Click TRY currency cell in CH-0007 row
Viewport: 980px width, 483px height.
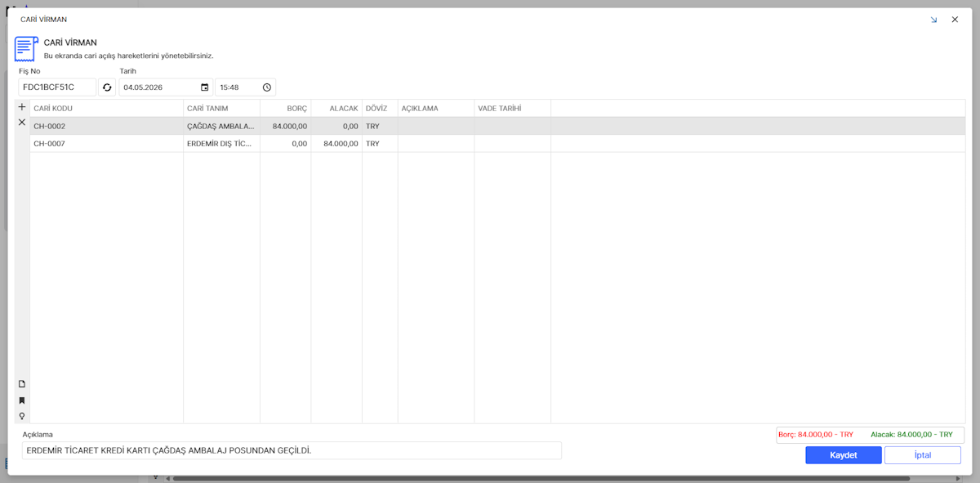pyautogui.click(x=381, y=144)
